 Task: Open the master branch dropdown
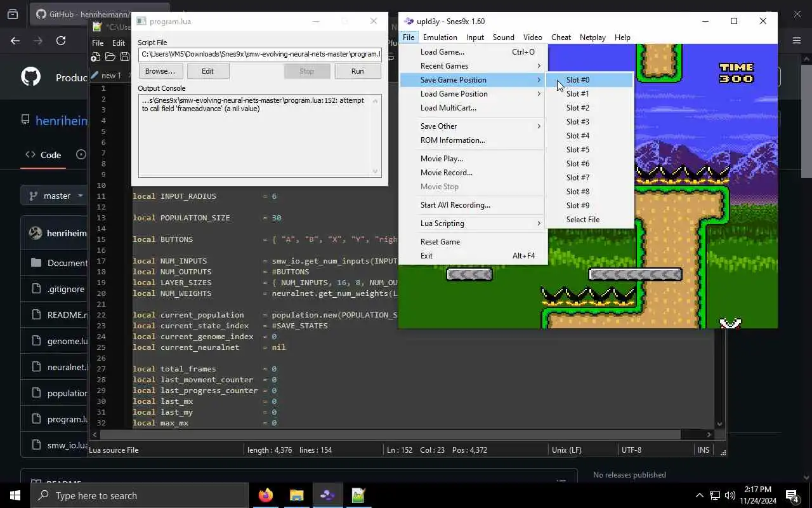(x=55, y=196)
